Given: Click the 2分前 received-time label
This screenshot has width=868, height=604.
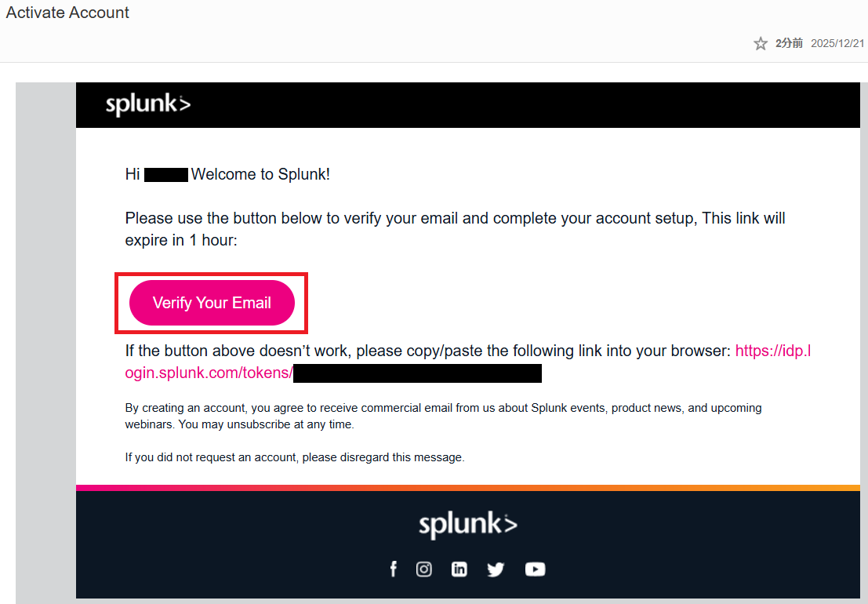Looking at the screenshot, I should pos(789,44).
